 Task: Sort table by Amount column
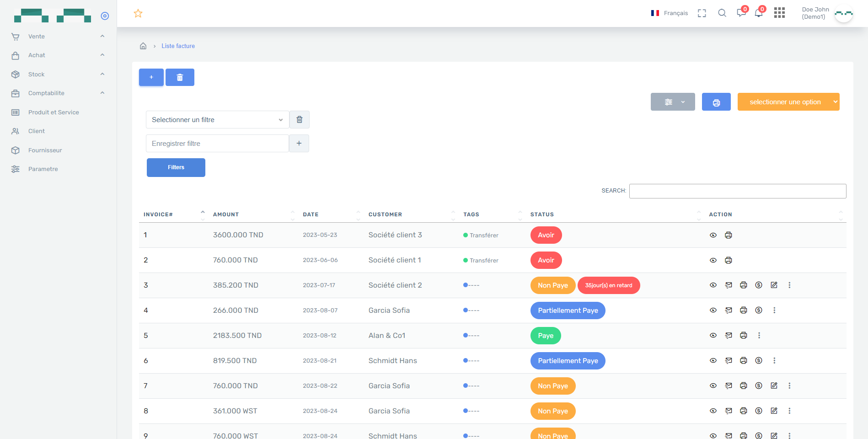[253, 214]
